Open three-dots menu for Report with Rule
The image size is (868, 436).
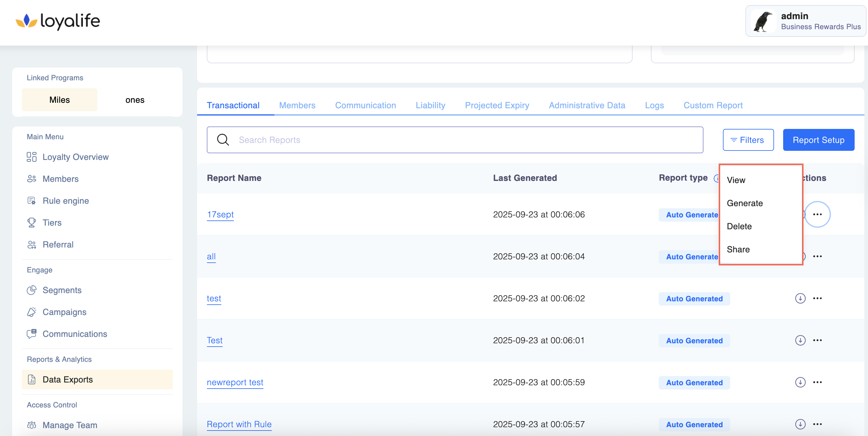click(817, 424)
